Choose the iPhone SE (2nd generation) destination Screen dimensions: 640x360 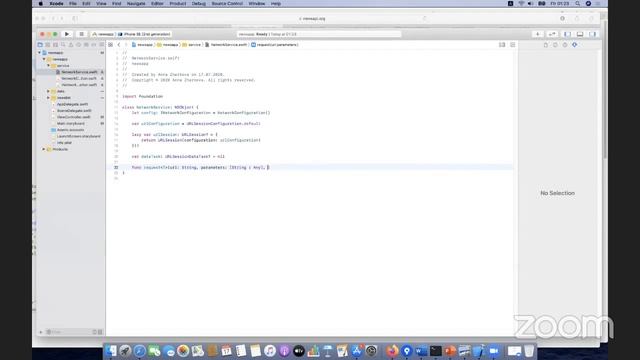(144, 34)
